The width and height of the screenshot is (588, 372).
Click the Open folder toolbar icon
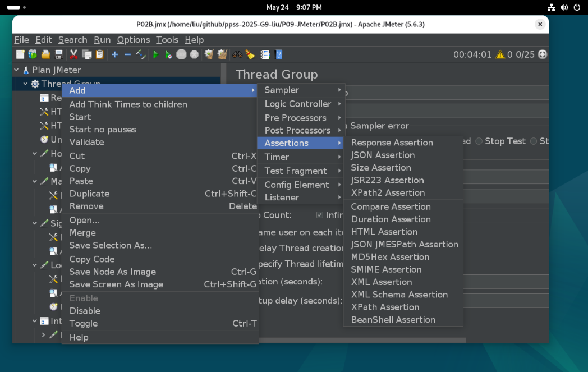tap(46, 55)
